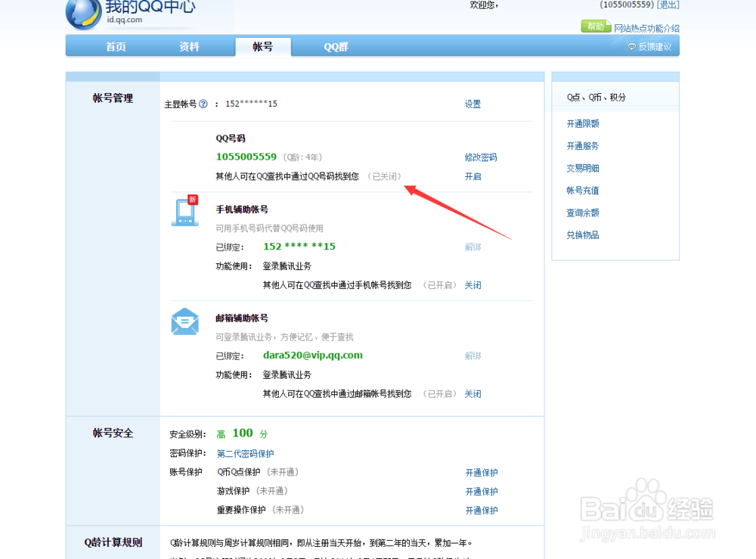The width and height of the screenshot is (756, 559).
Task: Click 解绑 for the bound phone number
Action: pos(472,247)
